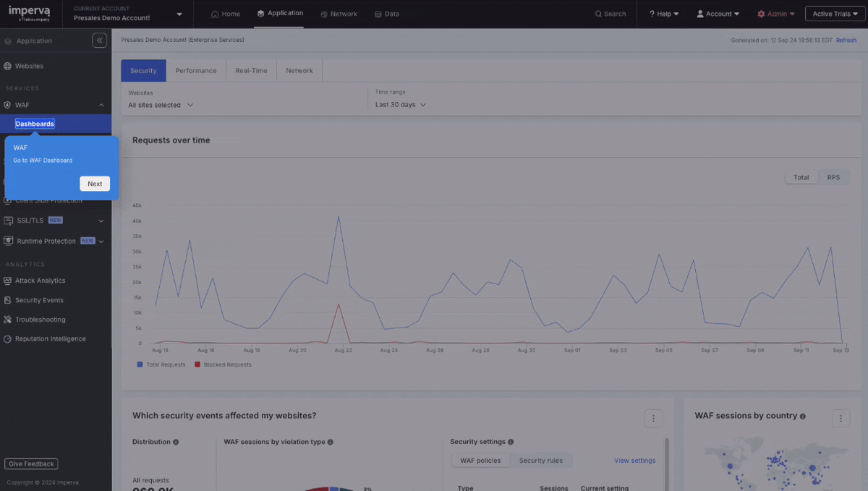
Task: Click the Give Feedback button
Action: pos(31,464)
